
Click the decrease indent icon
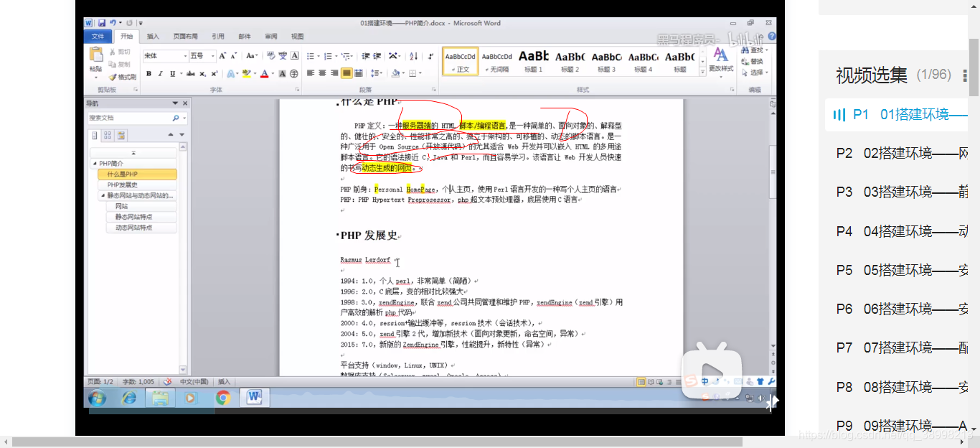coord(364,55)
